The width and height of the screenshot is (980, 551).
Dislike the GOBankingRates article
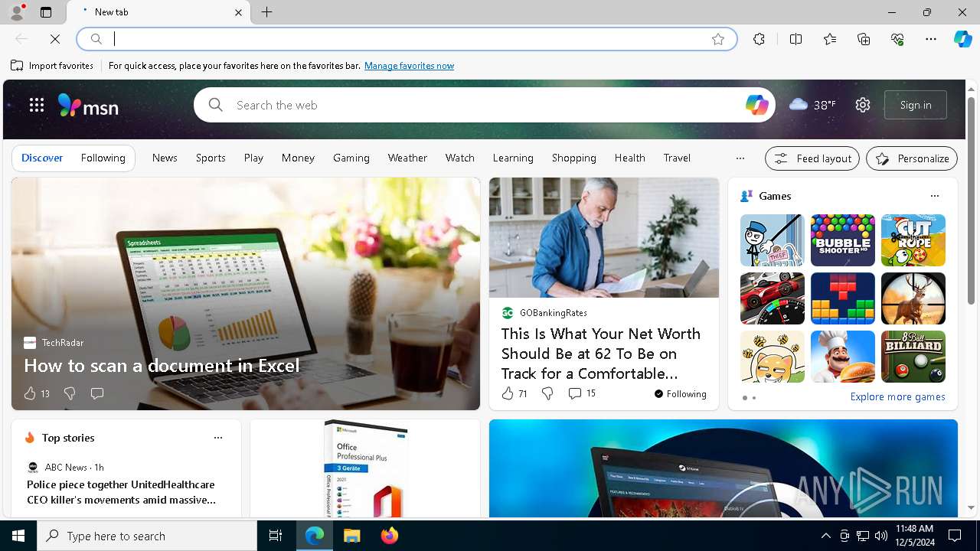pos(547,393)
